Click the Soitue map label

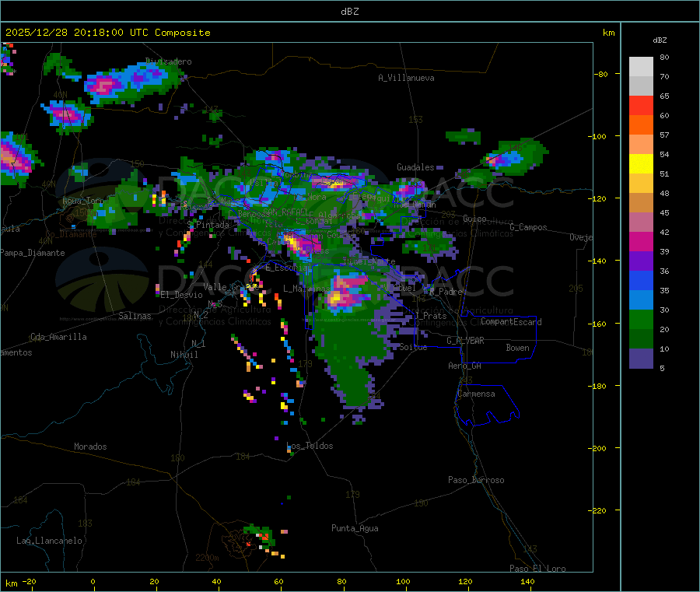(413, 347)
